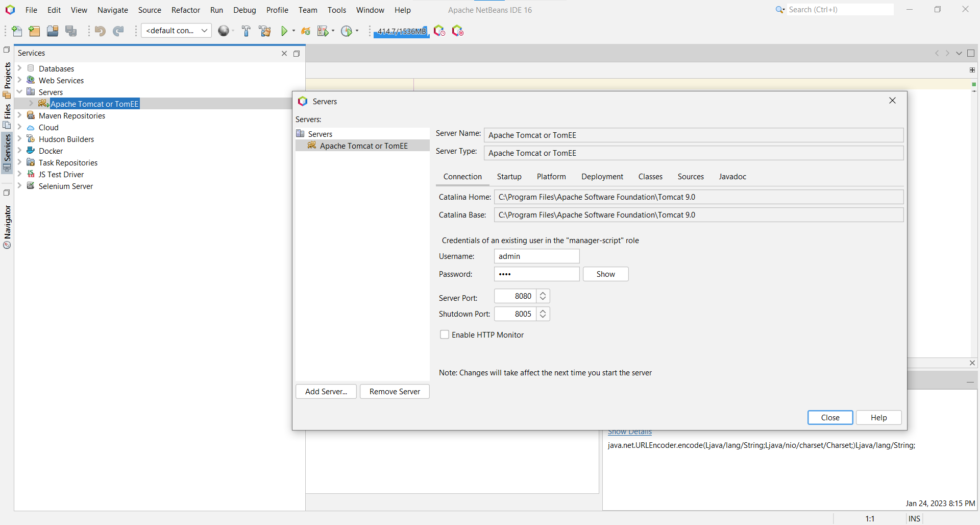
Task: Click the Undo toolbar icon
Action: tap(100, 31)
